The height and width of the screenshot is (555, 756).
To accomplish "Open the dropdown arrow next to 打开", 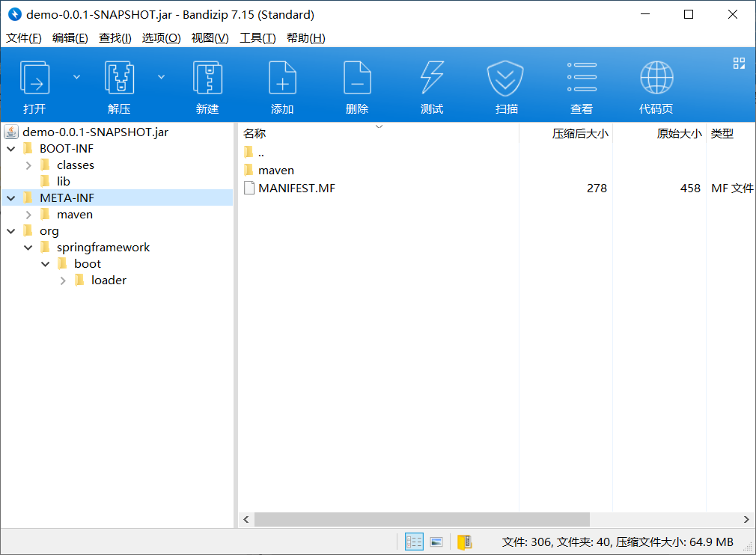I will tap(76, 77).
